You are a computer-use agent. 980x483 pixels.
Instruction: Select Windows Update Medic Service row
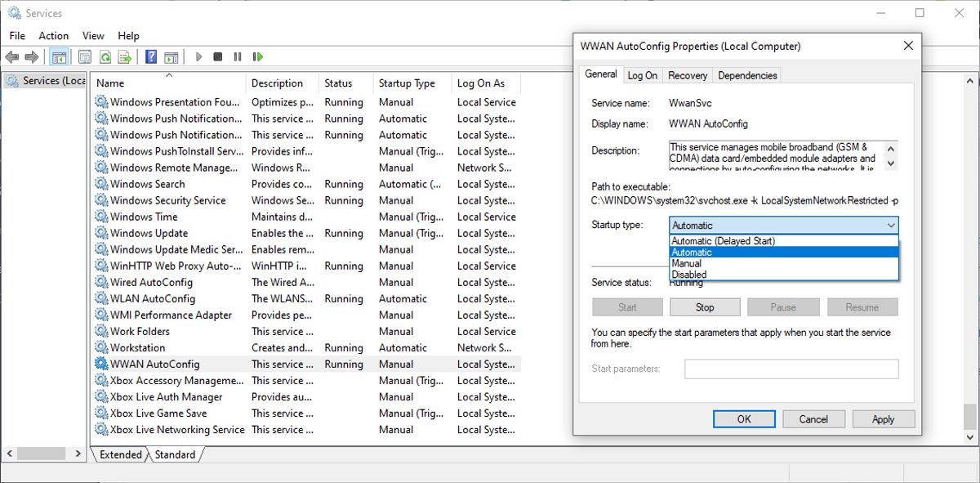(x=306, y=249)
